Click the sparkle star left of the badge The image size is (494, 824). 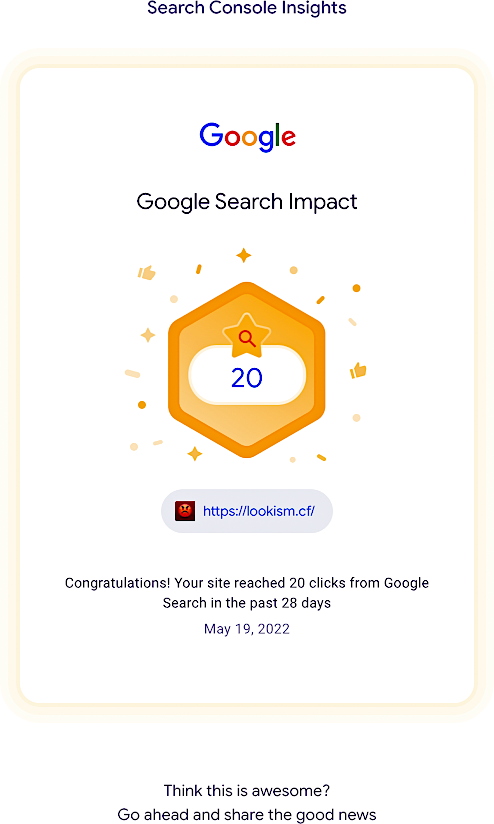[x=148, y=335]
